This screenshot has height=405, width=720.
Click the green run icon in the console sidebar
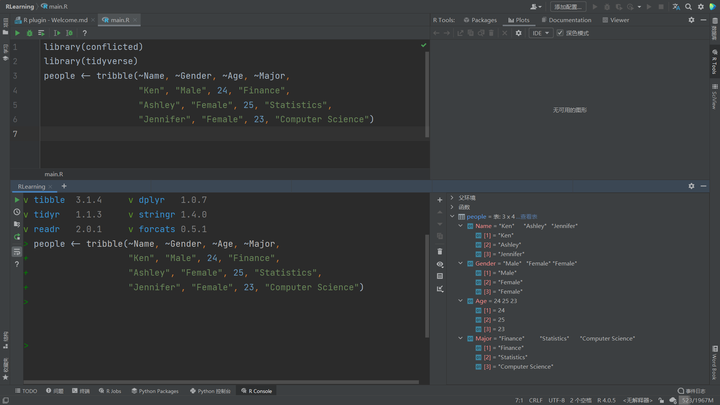click(x=17, y=200)
